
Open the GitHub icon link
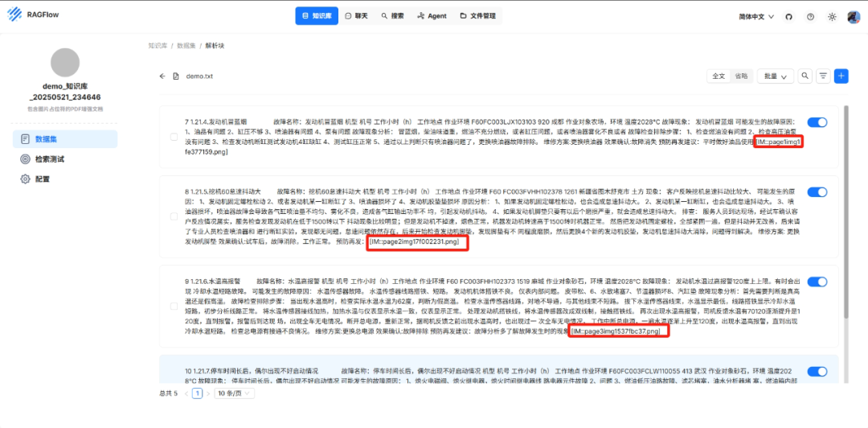pyautogui.click(x=789, y=17)
